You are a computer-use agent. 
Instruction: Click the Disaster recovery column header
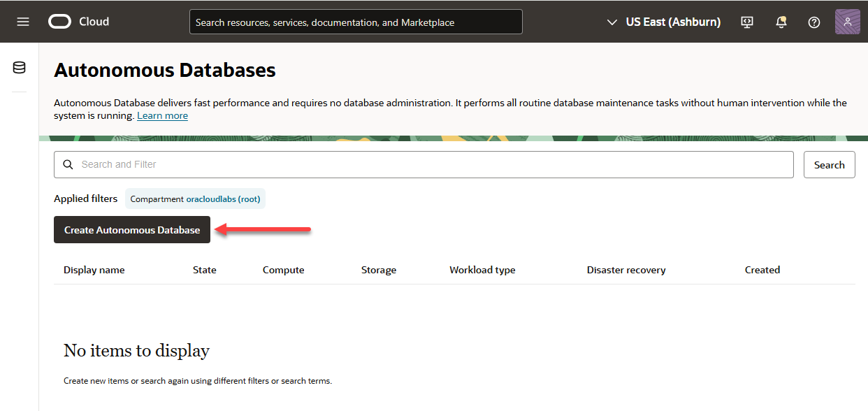point(626,270)
